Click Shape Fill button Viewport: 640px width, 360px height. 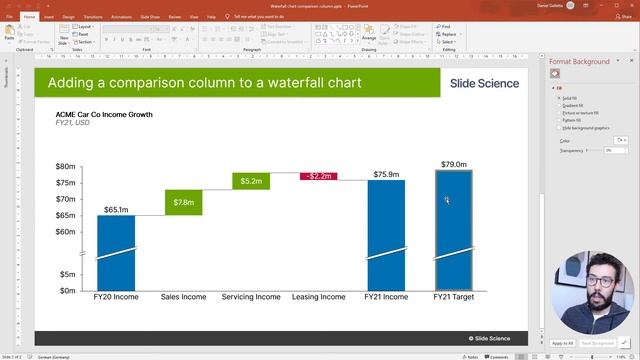[405, 27]
